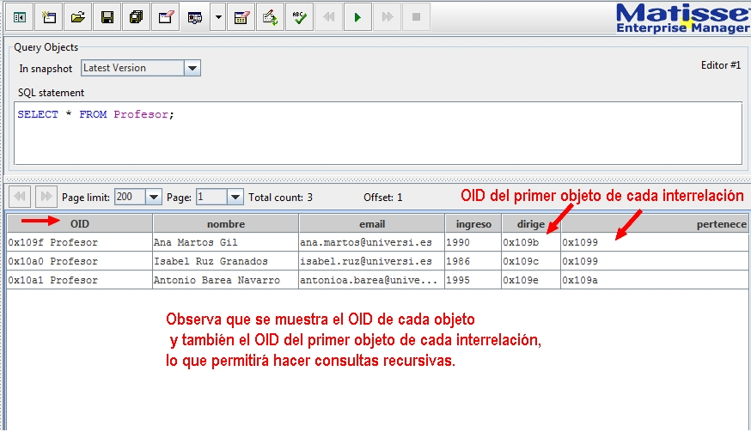Select the '0x109f Profesor' OID cell

pyautogui.click(x=80, y=242)
